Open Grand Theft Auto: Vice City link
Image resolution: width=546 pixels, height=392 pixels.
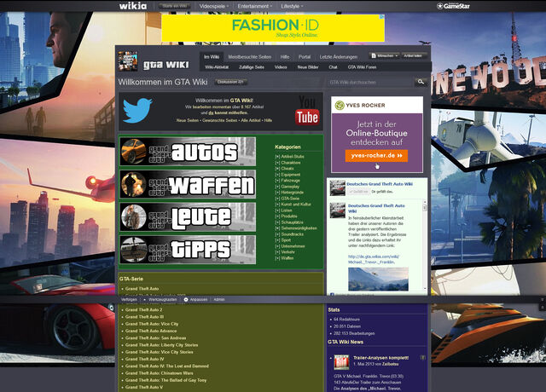tap(152, 324)
